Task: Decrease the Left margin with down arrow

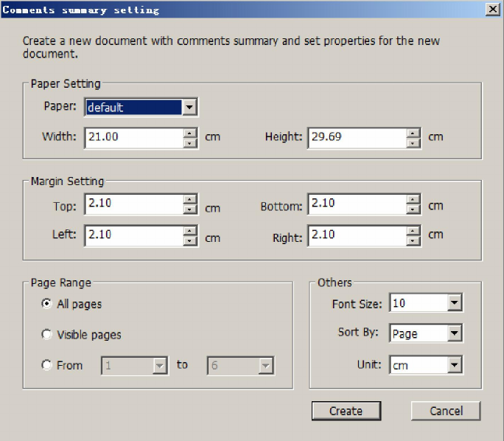Action: 190,240
